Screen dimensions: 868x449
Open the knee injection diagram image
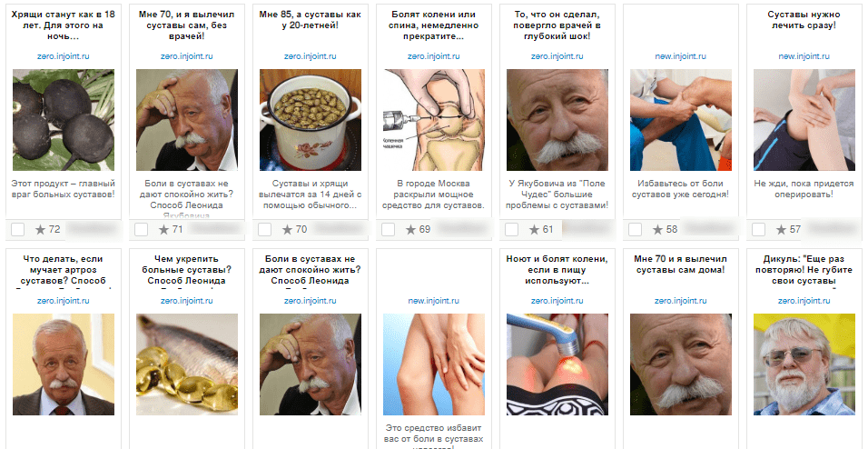tap(434, 120)
